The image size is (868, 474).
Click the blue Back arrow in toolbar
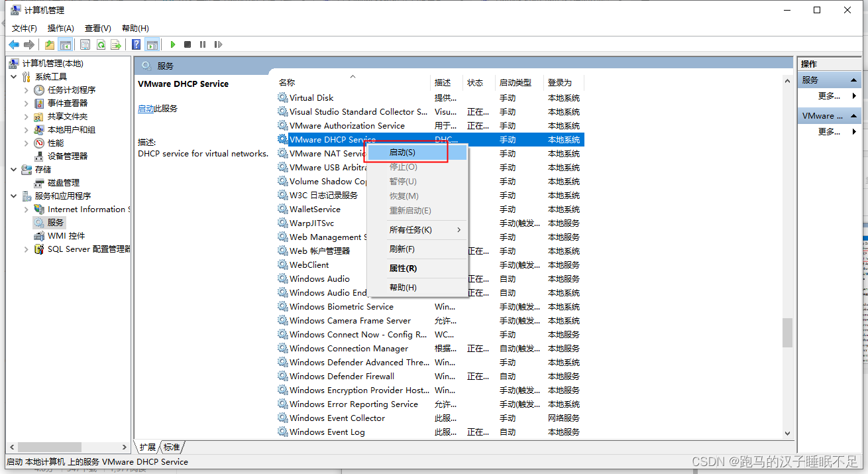[14, 44]
